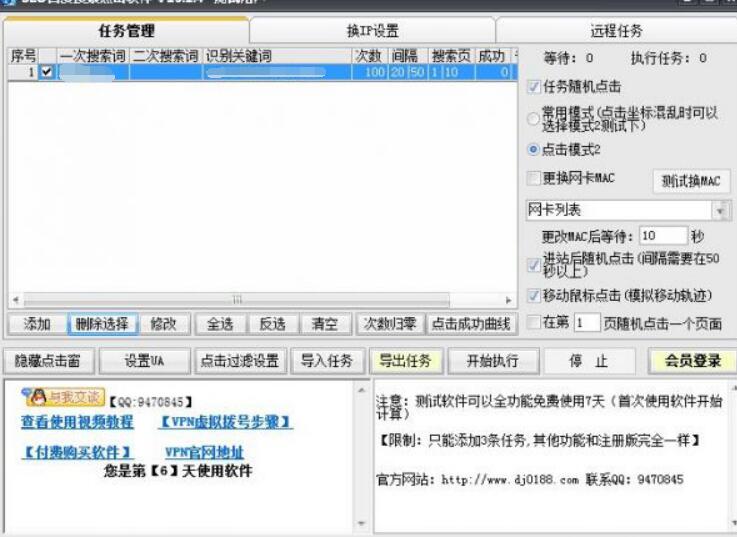Expand the 网卡列表 dropdown

[x=721, y=211]
